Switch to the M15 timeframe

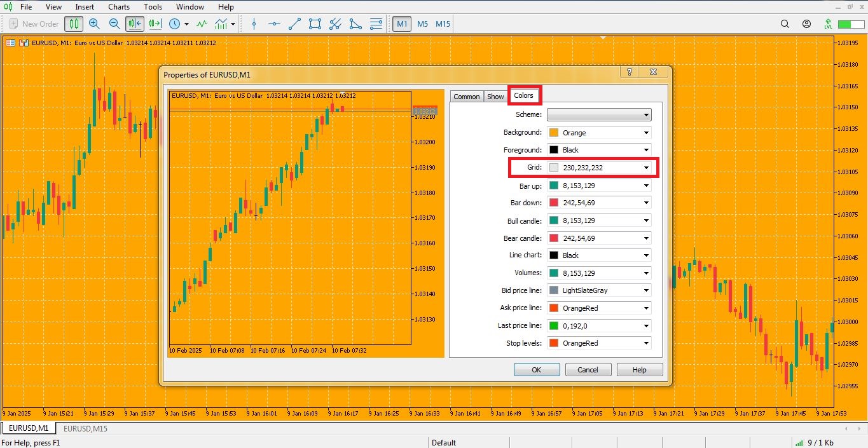coord(443,24)
